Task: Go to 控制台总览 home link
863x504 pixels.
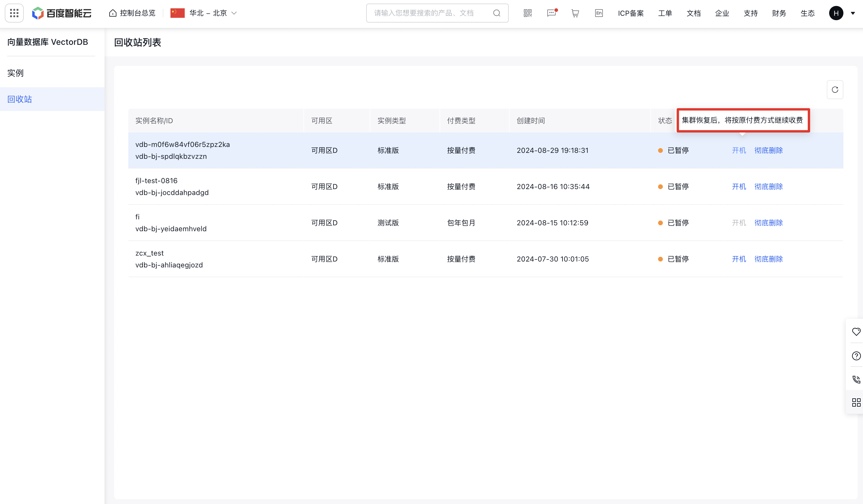Action: [x=132, y=13]
